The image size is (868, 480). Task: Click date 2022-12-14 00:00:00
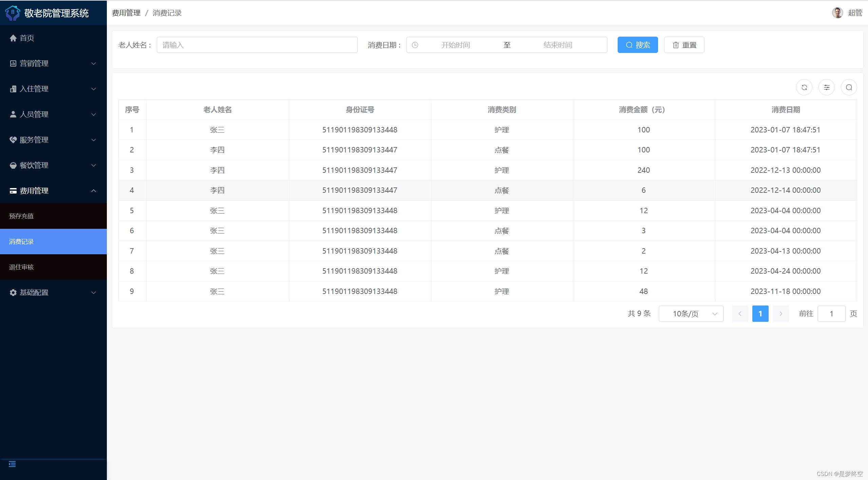[786, 190]
